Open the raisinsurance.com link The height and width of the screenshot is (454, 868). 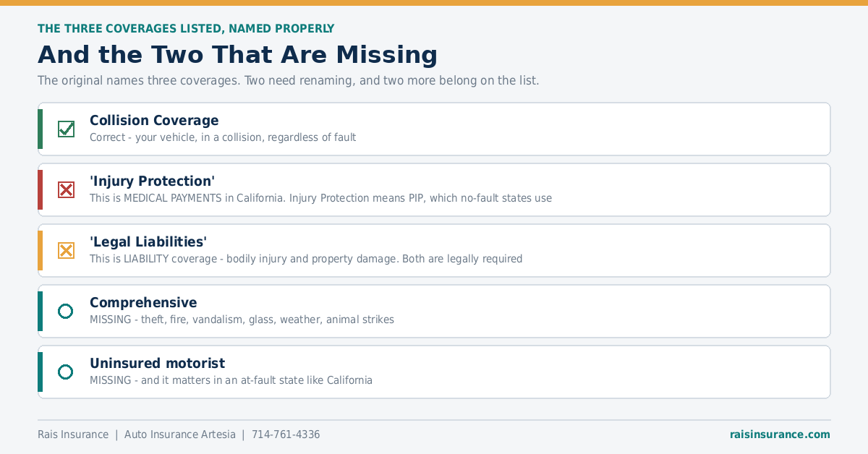[x=780, y=434]
